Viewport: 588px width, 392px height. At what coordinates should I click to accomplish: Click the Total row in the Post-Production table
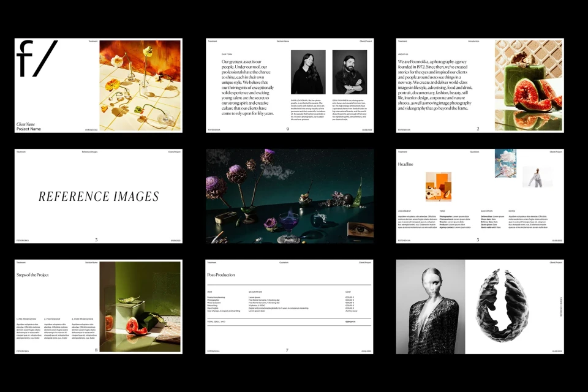click(x=289, y=322)
